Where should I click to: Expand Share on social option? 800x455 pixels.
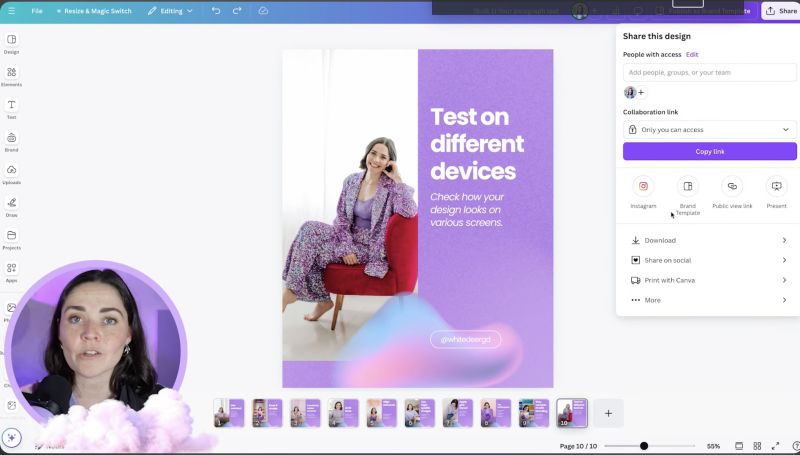709,260
